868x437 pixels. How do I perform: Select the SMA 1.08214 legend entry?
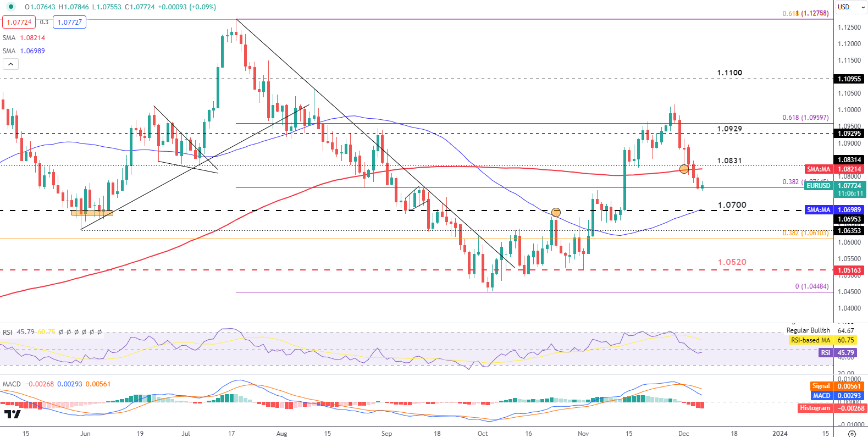[24, 38]
